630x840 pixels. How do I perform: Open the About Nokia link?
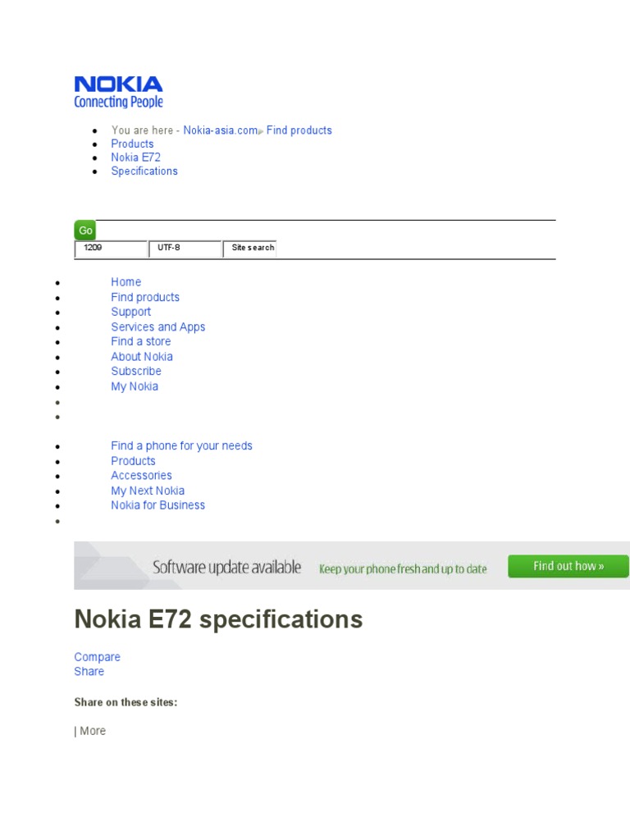coord(142,356)
